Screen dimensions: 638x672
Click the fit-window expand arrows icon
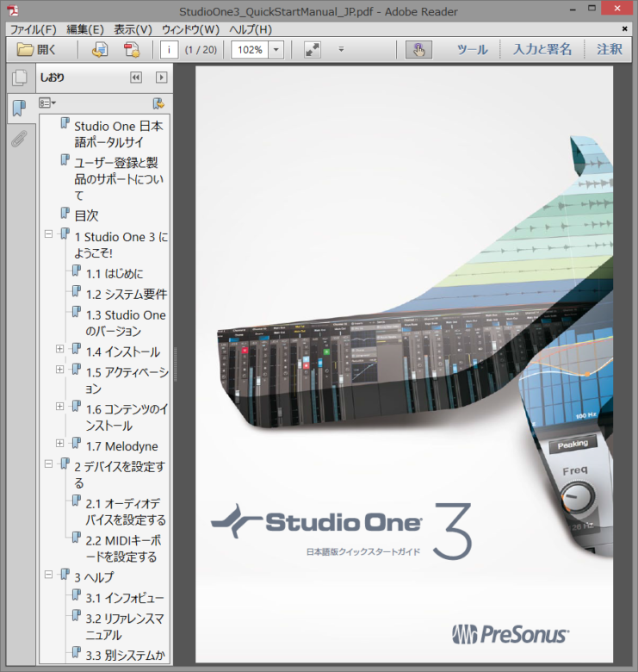(x=313, y=50)
